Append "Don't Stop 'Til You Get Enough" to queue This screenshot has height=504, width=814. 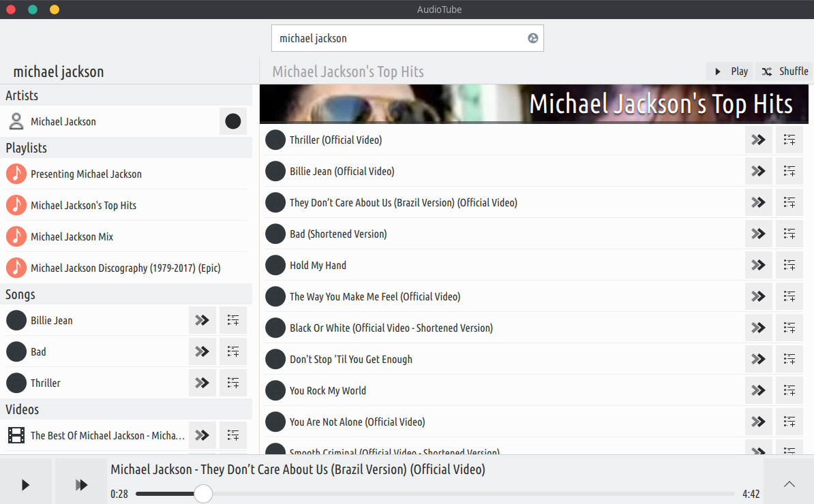pyautogui.click(x=758, y=359)
